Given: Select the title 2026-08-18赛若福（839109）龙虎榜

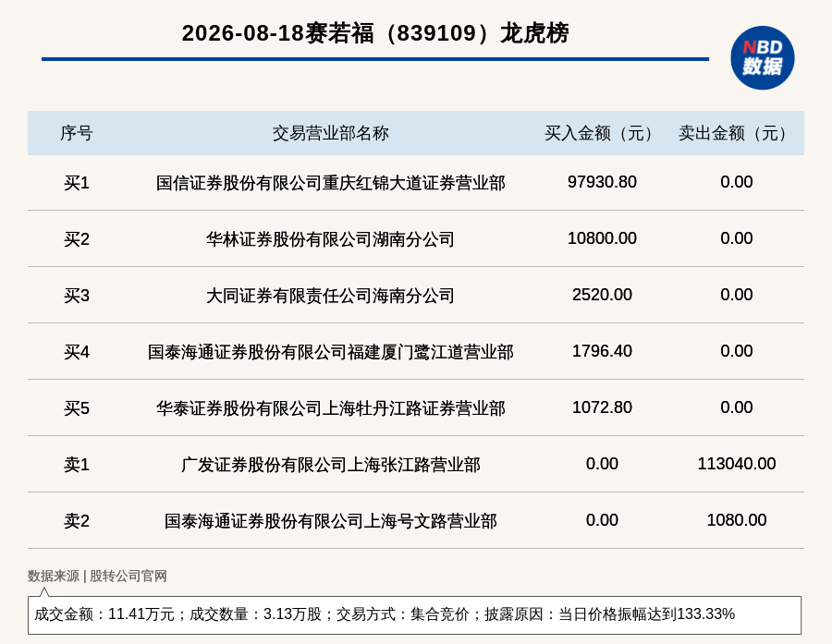Looking at the screenshot, I should [375, 33].
